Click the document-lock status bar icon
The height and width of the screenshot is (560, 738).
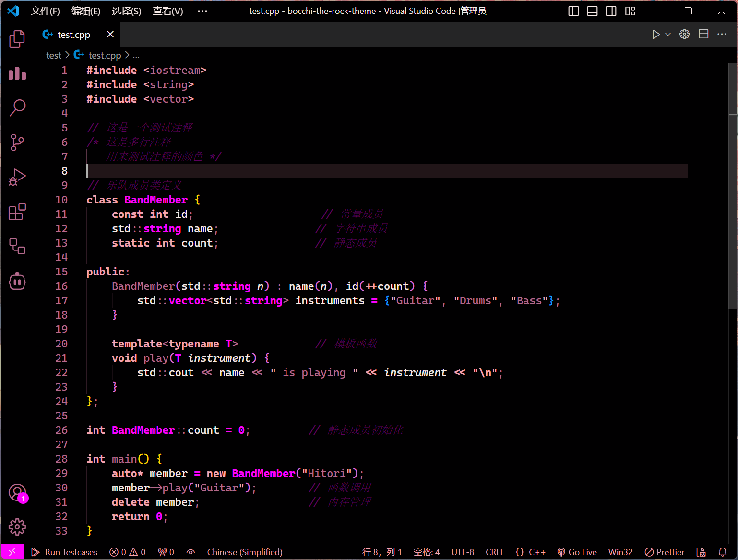coord(701,552)
